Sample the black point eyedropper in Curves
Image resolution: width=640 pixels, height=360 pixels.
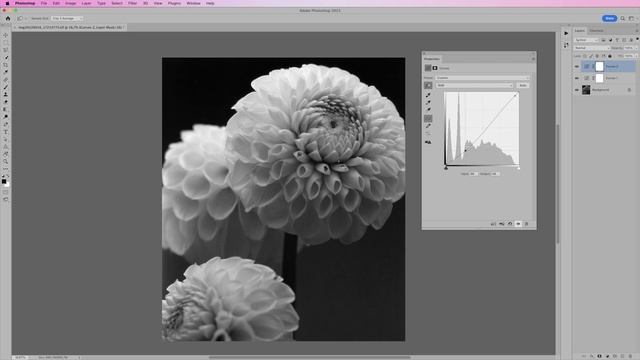tap(428, 95)
